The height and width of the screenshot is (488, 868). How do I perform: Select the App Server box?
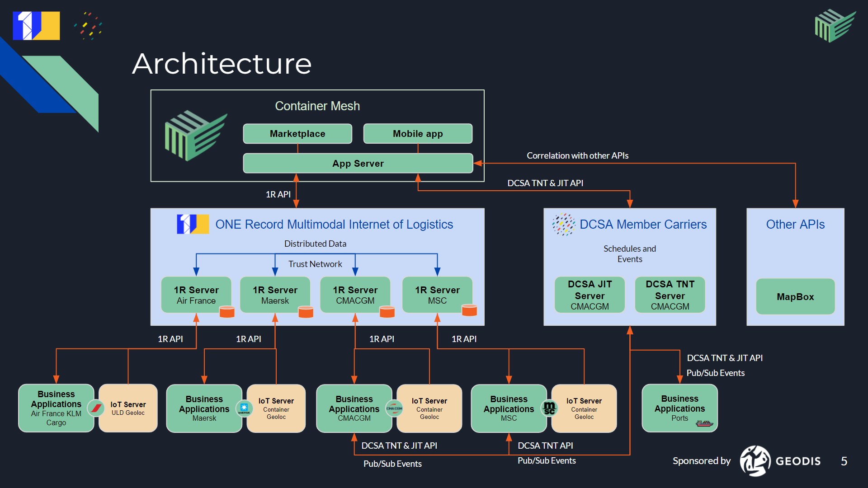coord(358,164)
